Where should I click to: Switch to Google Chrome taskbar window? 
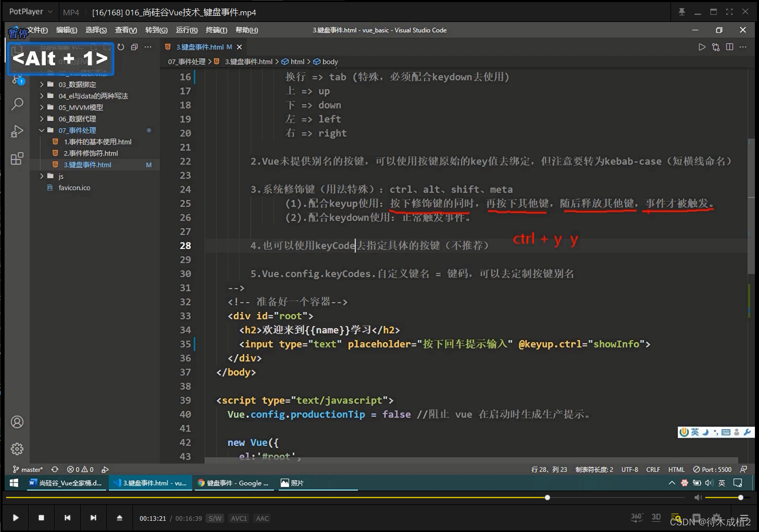[233, 483]
